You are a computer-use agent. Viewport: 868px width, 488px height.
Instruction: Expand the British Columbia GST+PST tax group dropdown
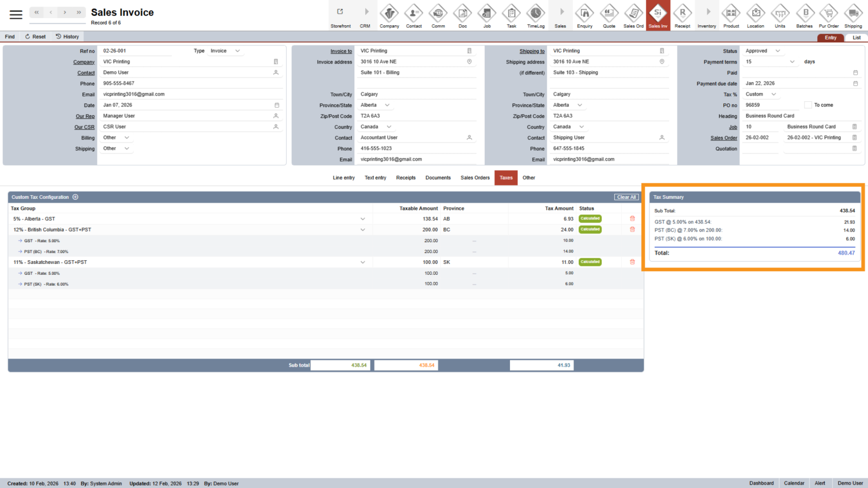(363, 230)
